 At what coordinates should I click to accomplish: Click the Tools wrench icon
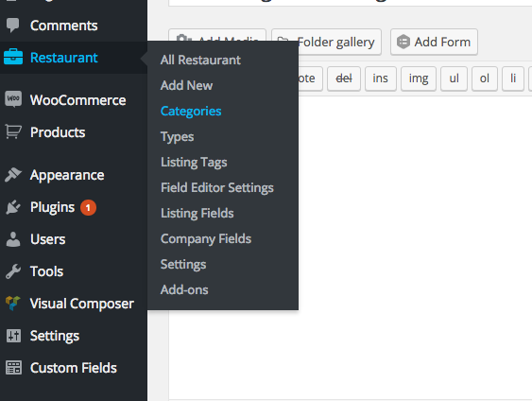click(13, 271)
